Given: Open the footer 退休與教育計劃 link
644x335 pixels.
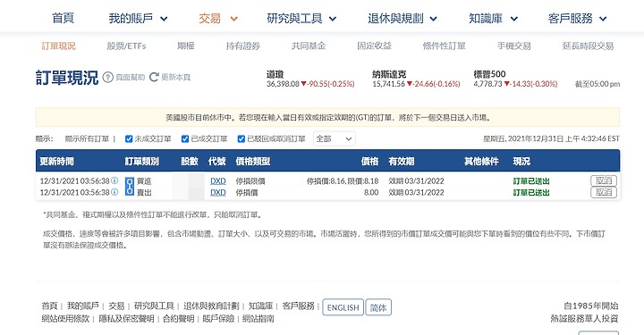Looking at the screenshot, I should point(211,306).
